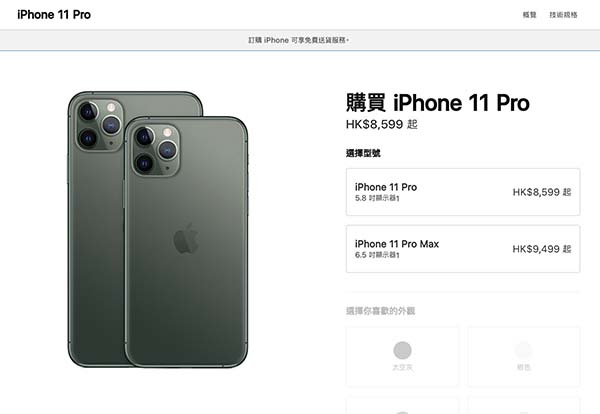Click the front phone's bottom-left camera lens
Screen dimensions: 600x414
pos(144,163)
